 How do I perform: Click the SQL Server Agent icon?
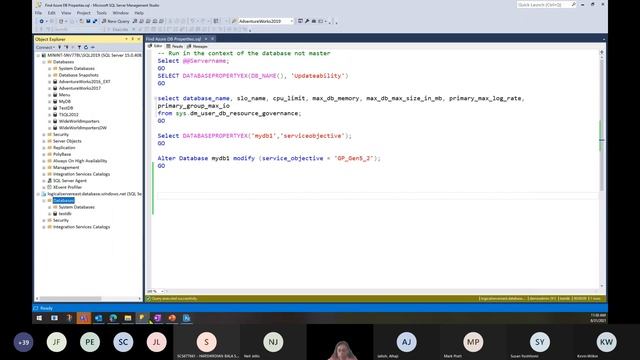(49, 180)
